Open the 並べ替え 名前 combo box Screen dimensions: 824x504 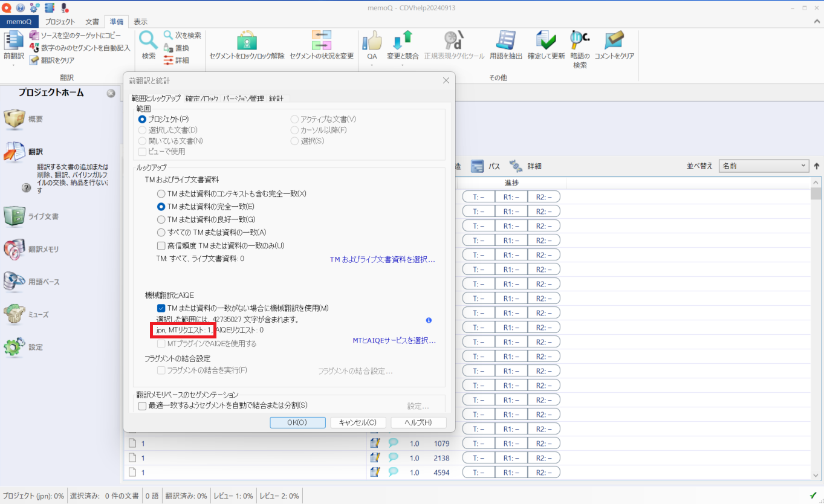764,166
